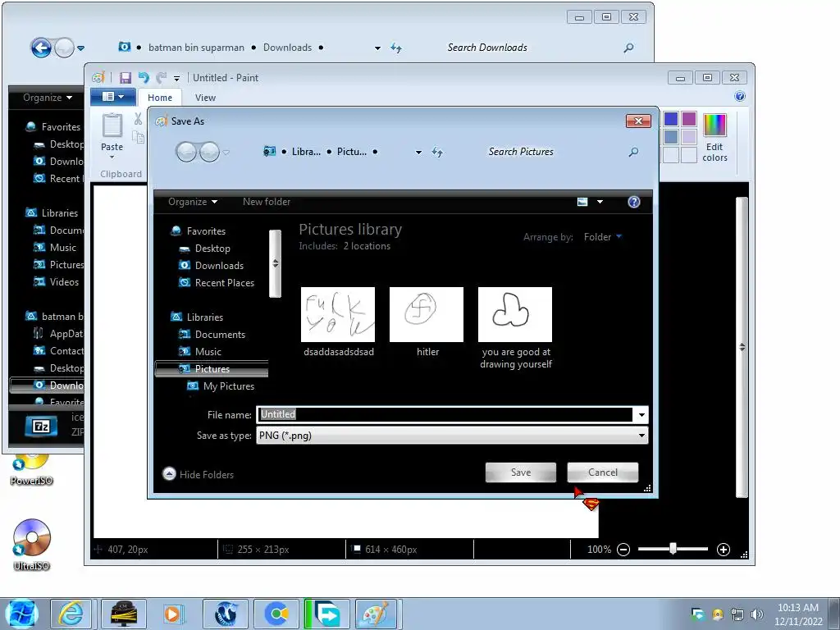Click Edit colors in Paint ribbon
Image resolution: width=840 pixels, height=630 pixels.
[x=714, y=138]
